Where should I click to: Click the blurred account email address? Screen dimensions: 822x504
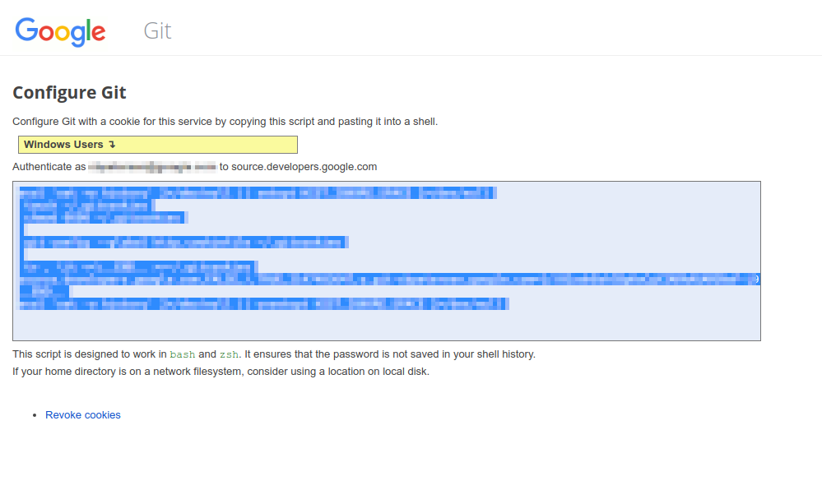(x=152, y=167)
